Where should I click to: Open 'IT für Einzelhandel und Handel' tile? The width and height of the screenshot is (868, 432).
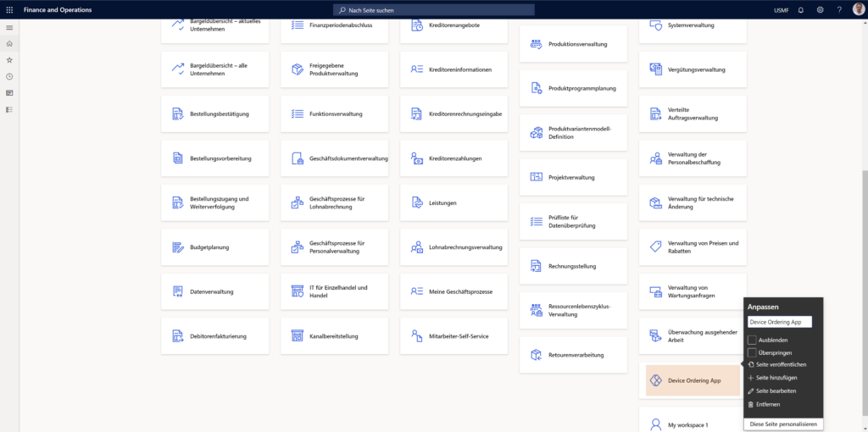334,291
